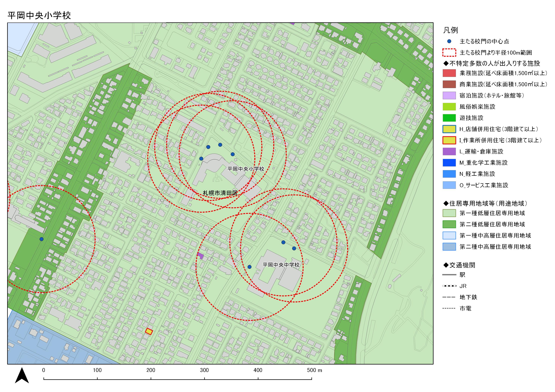The height and width of the screenshot is (392, 555).
Task: Click the 地下鉄 dashed line symbol
Action: pyautogui.click(x=449, y=297)
